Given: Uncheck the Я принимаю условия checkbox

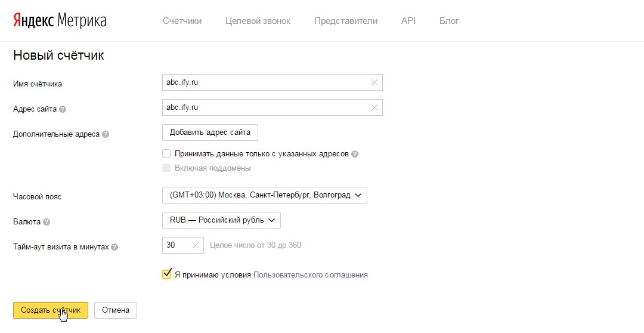Looking at the screenshot, I should point(166,275).
